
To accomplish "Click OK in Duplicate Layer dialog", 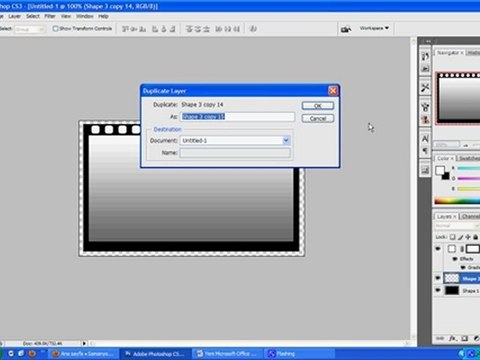I will [x=318, y=106].
